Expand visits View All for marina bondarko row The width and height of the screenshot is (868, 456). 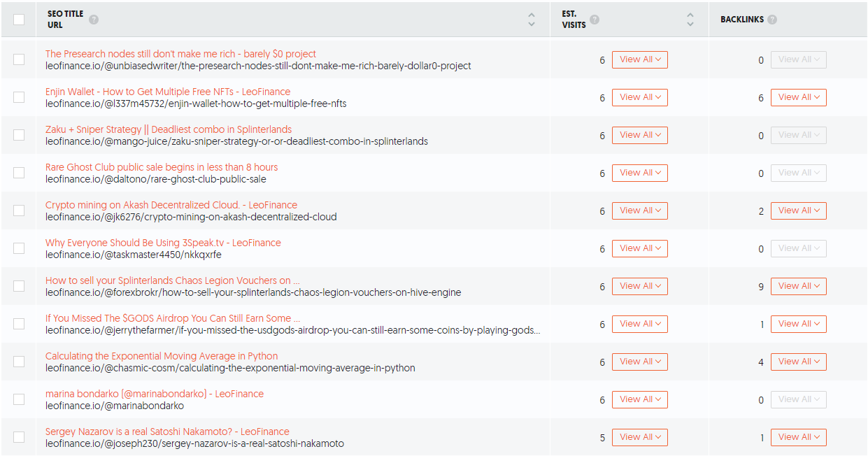pyautogui.click(x=640, y=399)
